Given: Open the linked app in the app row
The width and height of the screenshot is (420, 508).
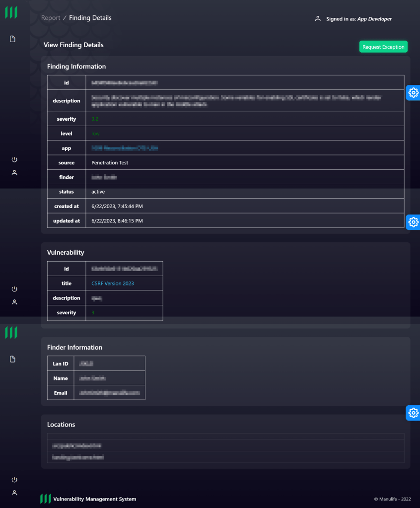Looking at the screenshot, I should [125, 148].
